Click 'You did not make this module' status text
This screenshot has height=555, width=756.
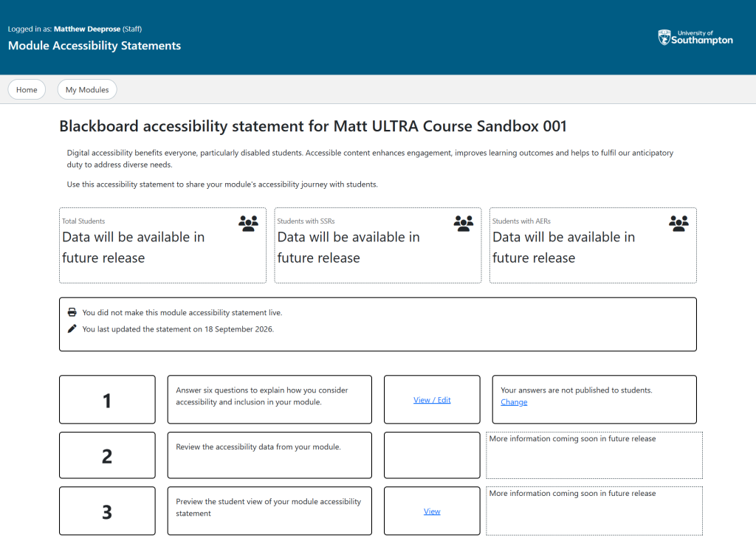(182, 313)
